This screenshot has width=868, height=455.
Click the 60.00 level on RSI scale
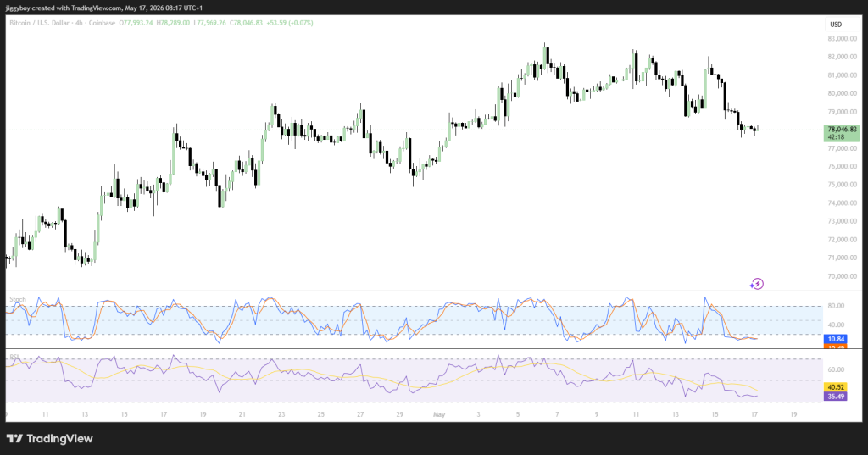[x=836, y=369]
